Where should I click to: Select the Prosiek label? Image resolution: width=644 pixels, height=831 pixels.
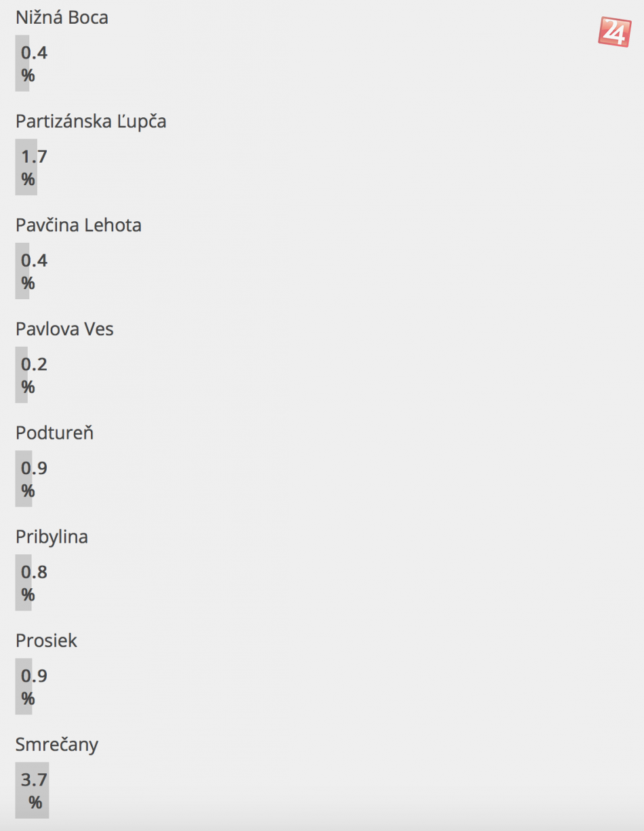pos(46,640)
